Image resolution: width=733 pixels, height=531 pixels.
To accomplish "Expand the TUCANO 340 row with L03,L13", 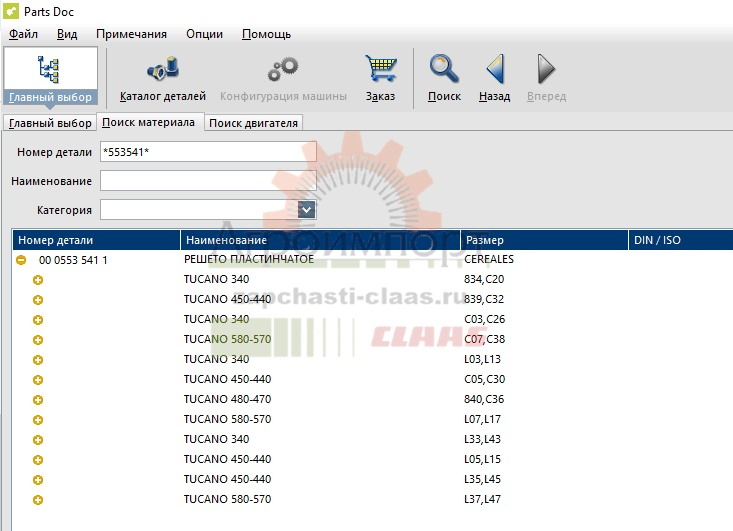I will (38, 360).
